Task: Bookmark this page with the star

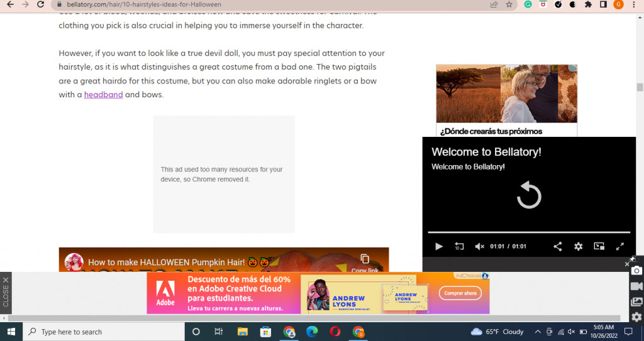Action: tap(509, 4)
